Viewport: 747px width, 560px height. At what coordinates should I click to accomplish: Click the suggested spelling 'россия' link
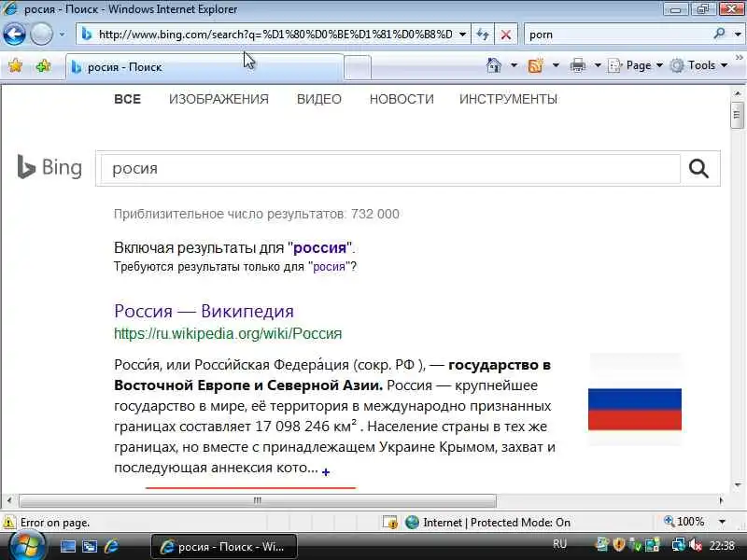pyautogui.click(x=319, y=248)
